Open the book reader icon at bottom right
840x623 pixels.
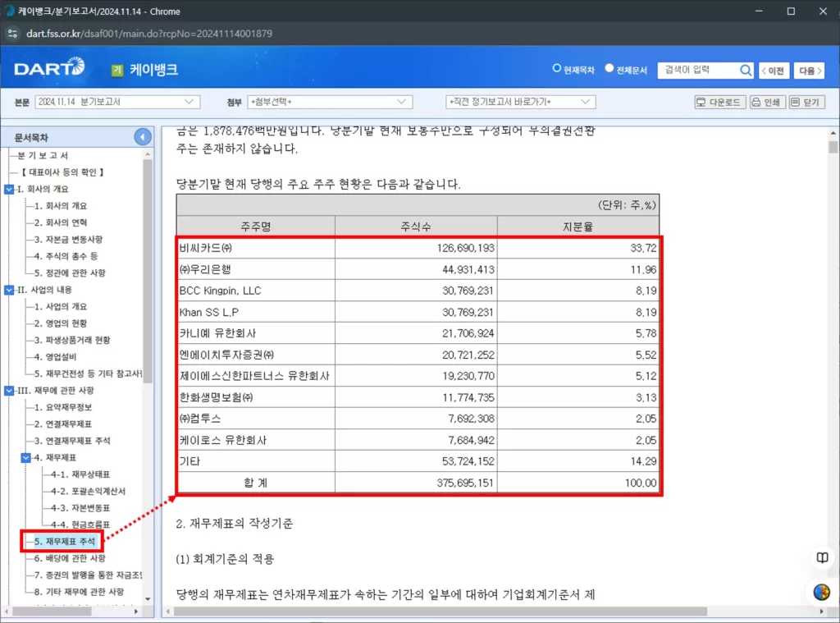(x=822, y=558)
